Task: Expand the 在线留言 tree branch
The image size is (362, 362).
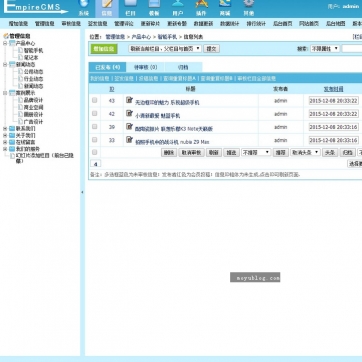Action: (x=5, y=142)
